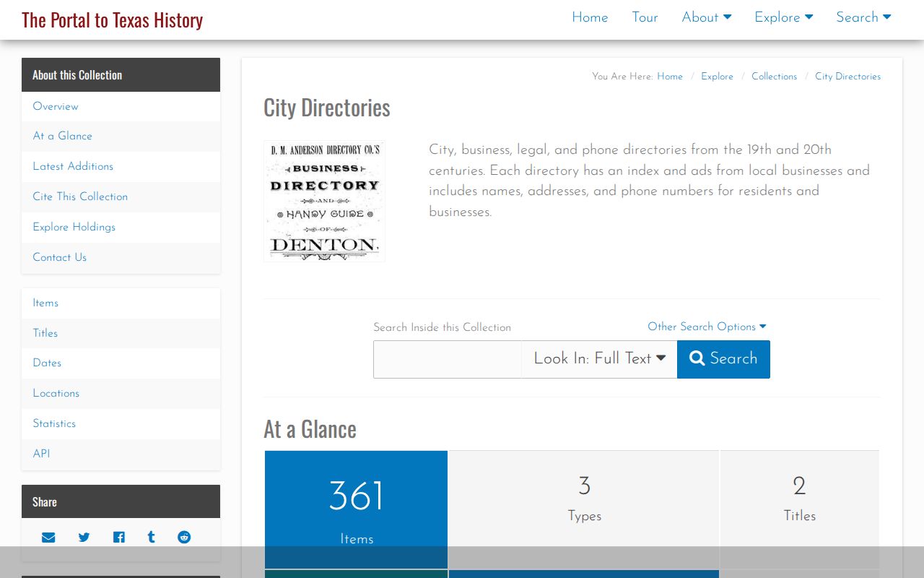Open the 361 Items tile

coord(357,509)
